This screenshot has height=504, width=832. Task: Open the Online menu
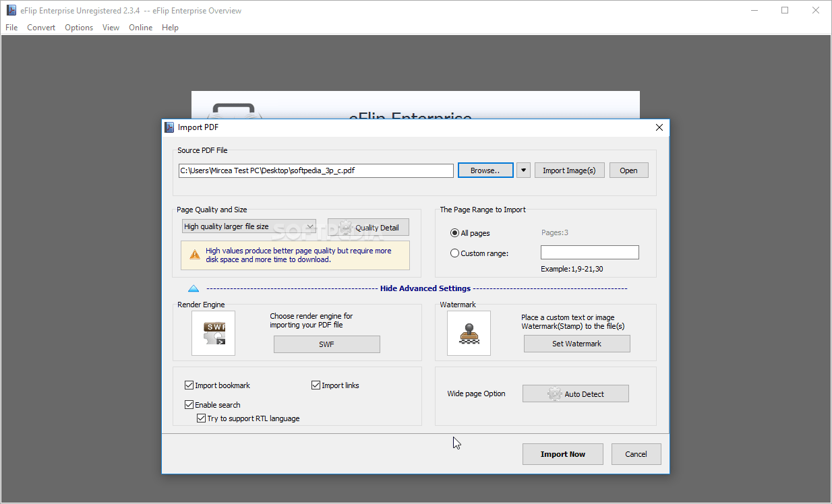(x=141, y=28)
